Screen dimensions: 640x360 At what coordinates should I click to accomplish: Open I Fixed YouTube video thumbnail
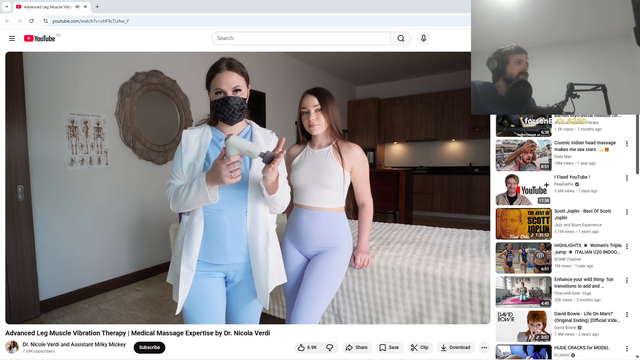point(524,189)
